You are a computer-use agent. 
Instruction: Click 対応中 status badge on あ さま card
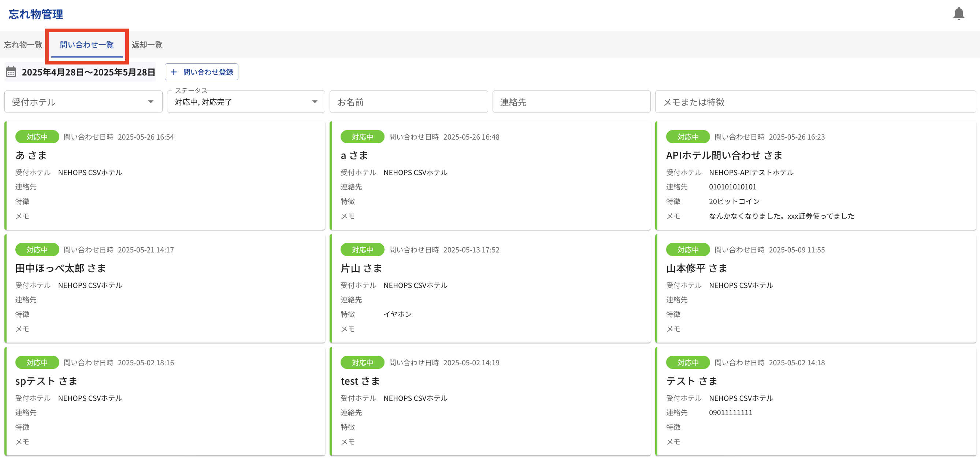37,137
